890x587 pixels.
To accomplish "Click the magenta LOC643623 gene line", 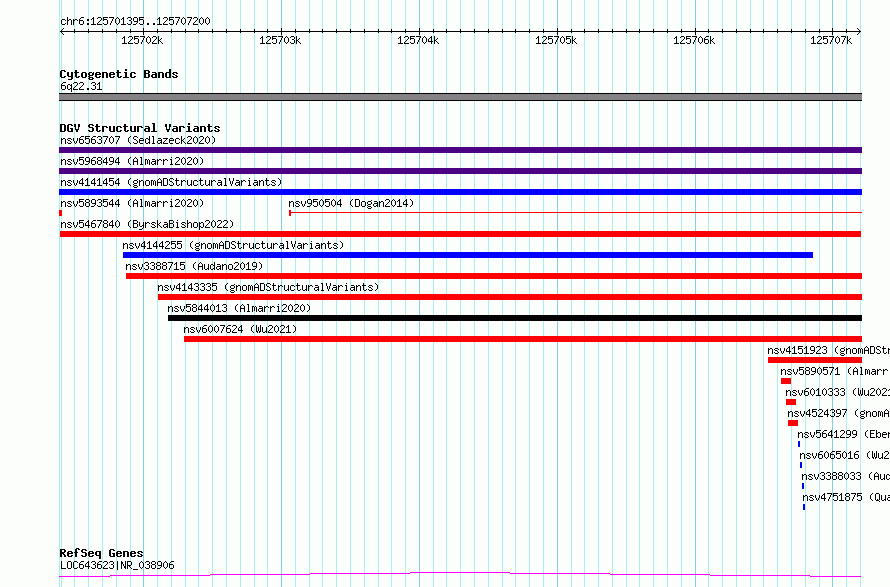I will pyautogui.click(x=460, y=575).
